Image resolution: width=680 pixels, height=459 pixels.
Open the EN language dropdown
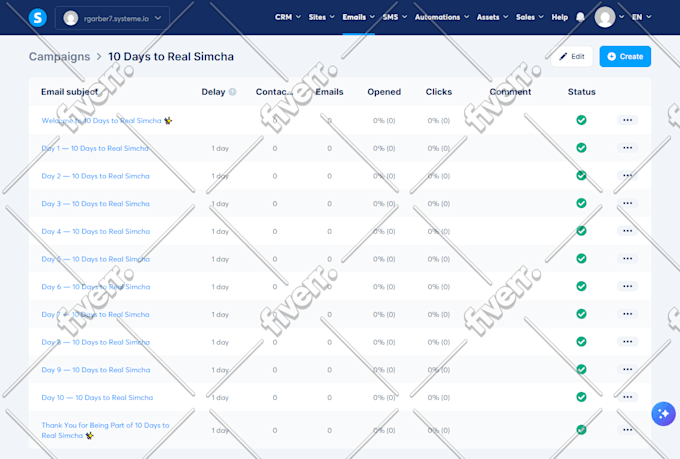641,17
